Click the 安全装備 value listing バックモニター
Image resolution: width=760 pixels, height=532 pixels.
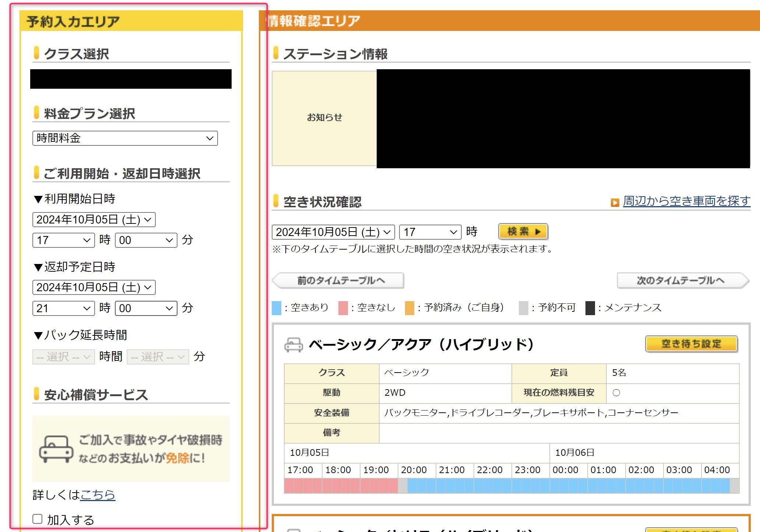pos(559,413)
